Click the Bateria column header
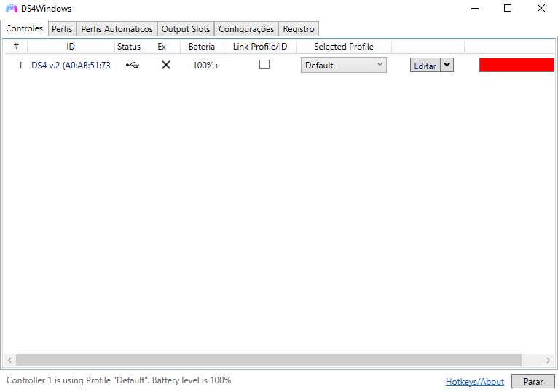 (x=202, y=47)
